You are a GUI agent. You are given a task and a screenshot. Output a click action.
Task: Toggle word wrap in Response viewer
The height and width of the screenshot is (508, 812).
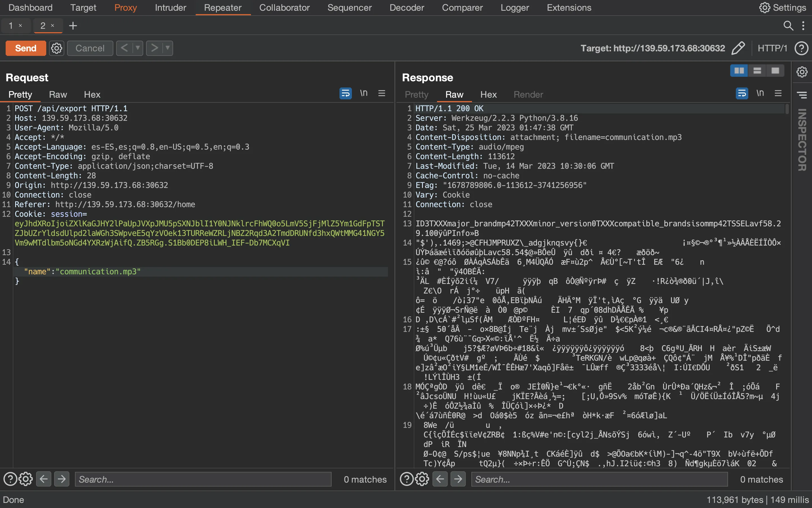(x=742, y=93)
